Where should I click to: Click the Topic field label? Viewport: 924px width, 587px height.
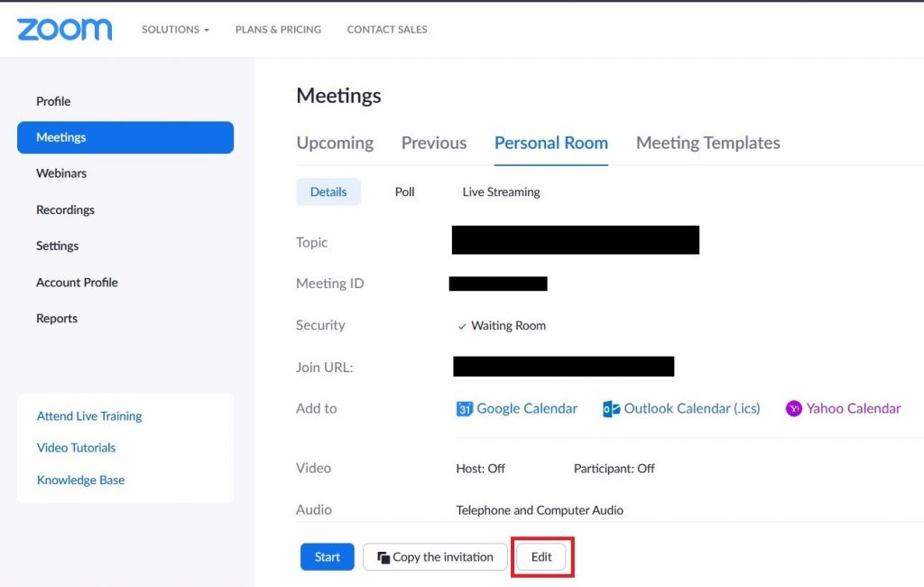pos(311,242)
